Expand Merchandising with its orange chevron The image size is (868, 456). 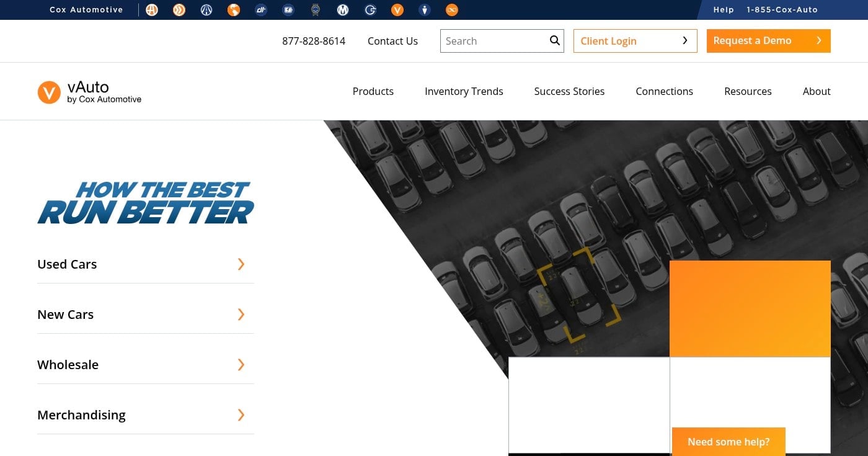point(241,415)
